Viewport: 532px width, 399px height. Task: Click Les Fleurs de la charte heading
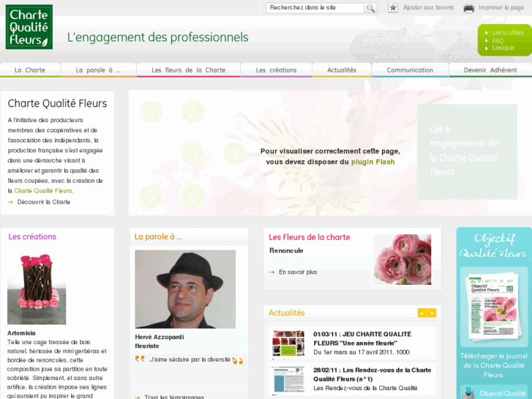point(310,237)
